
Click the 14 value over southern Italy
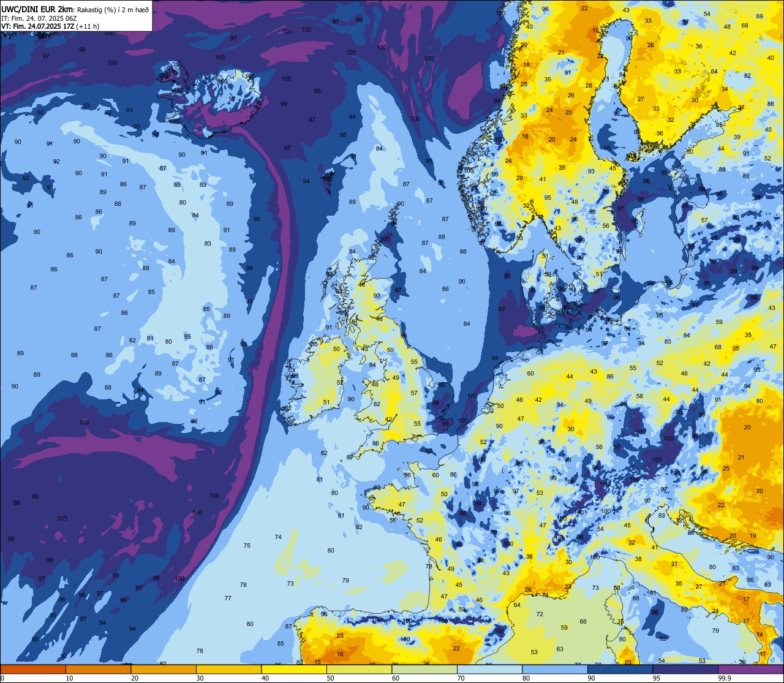pyautogui.click(x=760, y=635)
